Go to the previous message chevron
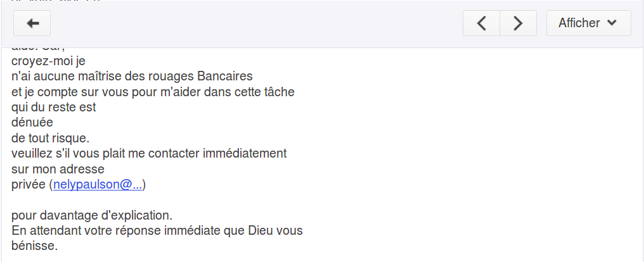The height and width of the screenshot is (262, 644). point(481,23)
